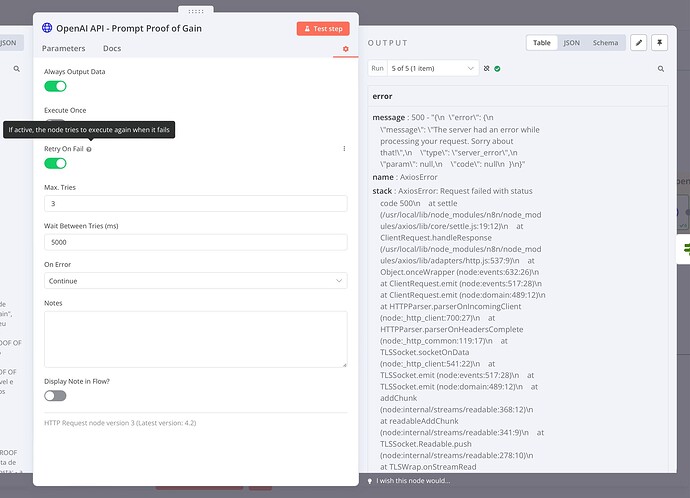690x498 pixels.
Task: Click the 'error' column header
Action: click(x=382, y=96)
